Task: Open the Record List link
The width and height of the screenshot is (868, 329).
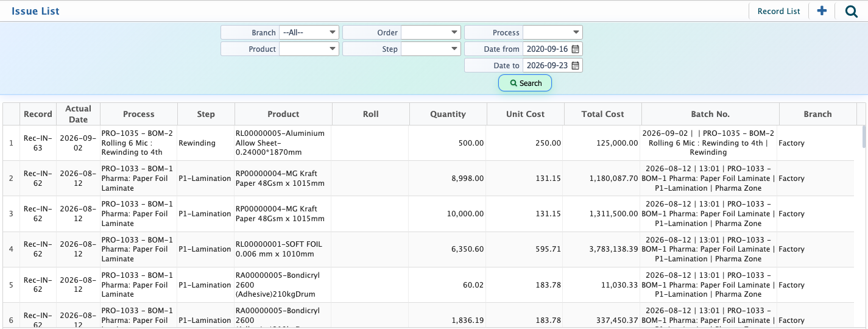Action: tap(778, 11)
